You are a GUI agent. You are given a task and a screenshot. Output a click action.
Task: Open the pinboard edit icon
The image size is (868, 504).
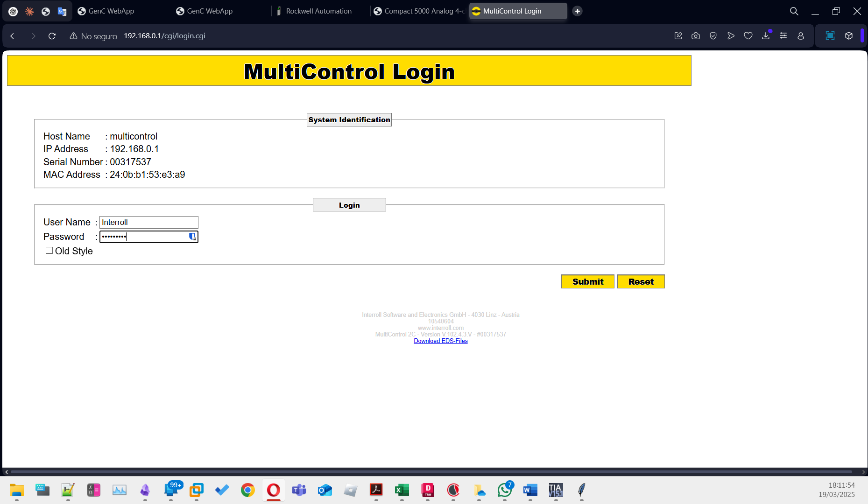[x=678, y=36]
